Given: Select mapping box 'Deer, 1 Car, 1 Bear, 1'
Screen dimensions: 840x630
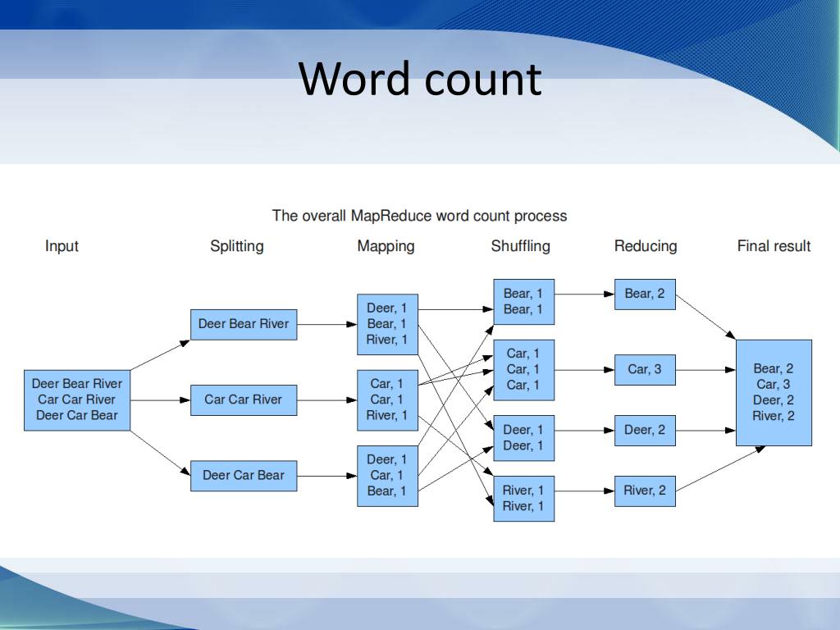Looking at the screenshot, I should [x=387, y=476].
